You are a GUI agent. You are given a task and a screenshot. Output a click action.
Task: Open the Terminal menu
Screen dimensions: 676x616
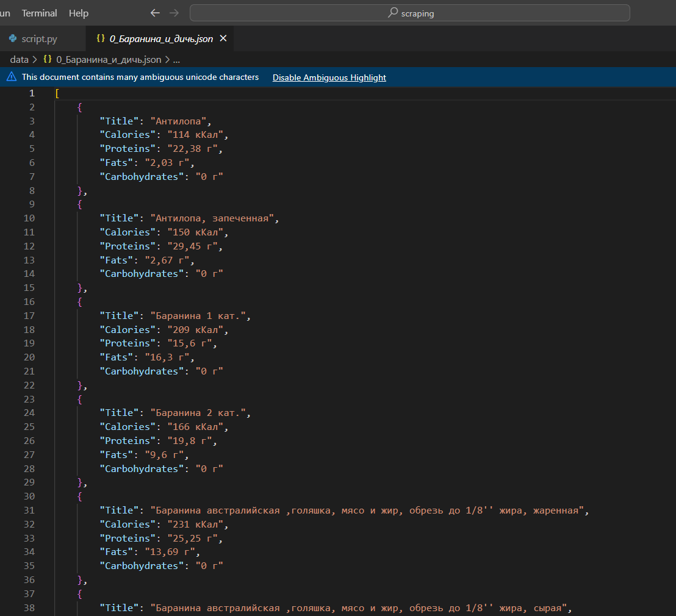point(39,13)
